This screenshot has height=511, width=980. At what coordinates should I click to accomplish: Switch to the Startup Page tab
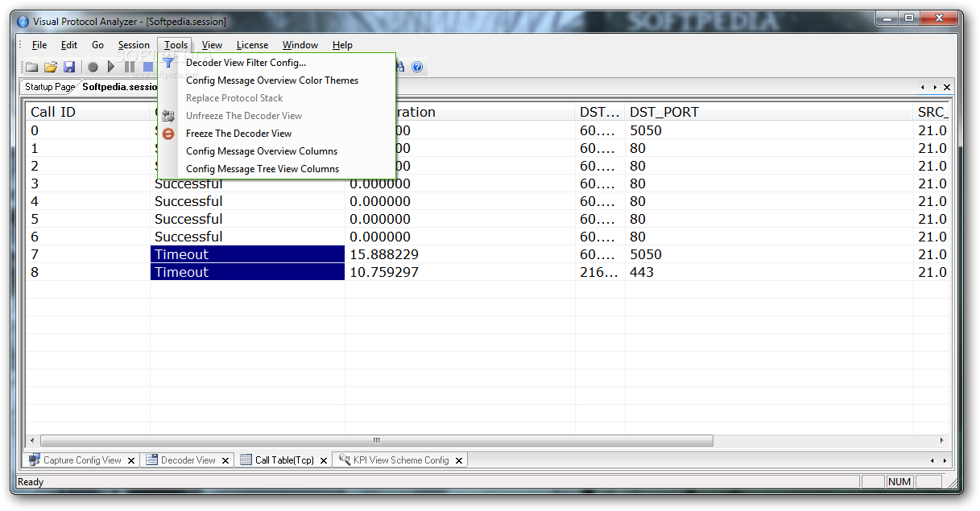tap(49, 87)
